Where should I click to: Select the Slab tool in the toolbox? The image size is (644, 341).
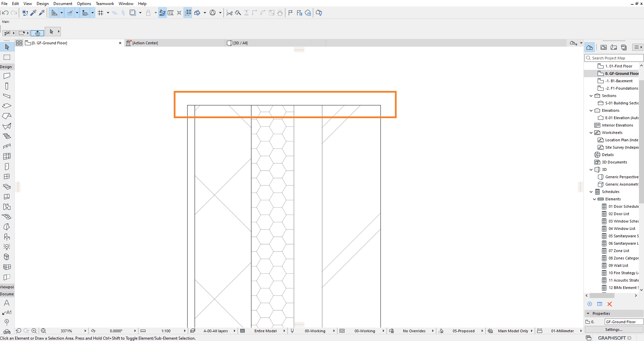(x=7, y=106)
